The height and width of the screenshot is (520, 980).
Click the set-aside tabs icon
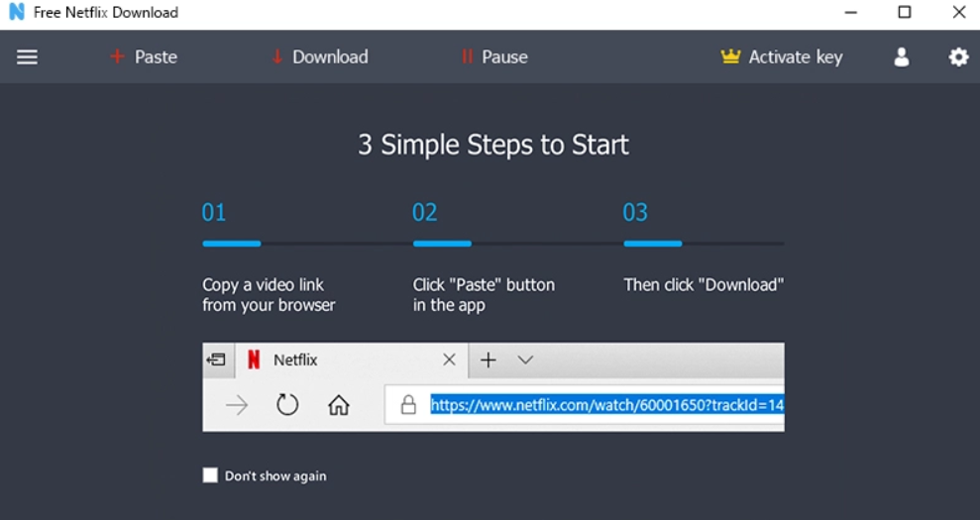216,361
